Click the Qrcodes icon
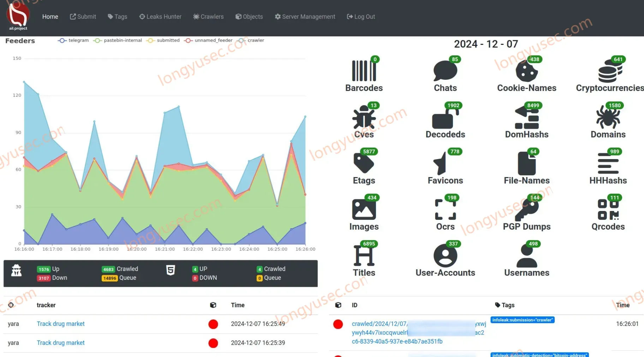The height and width of the screenshot is (357, 644). coord(608,210)
